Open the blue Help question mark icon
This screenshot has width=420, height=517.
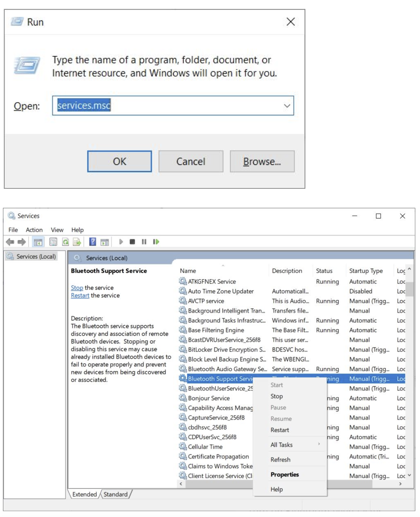click(93, 242)
